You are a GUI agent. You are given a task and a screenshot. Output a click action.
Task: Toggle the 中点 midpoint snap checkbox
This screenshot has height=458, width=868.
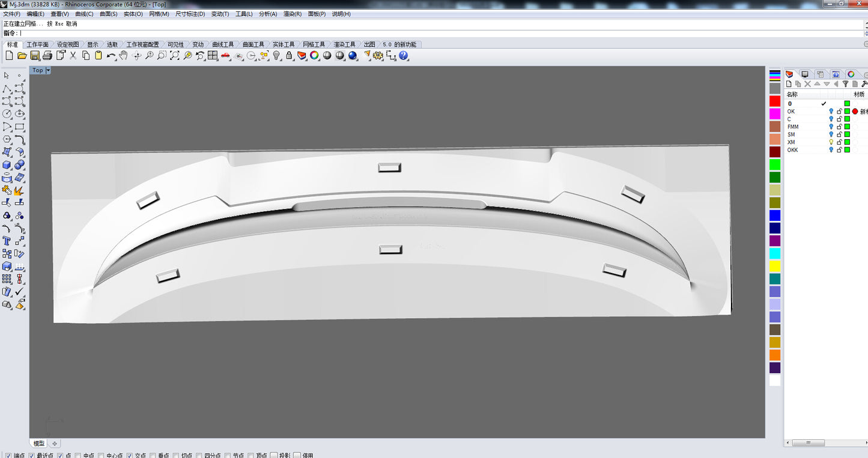coord(78,456)
